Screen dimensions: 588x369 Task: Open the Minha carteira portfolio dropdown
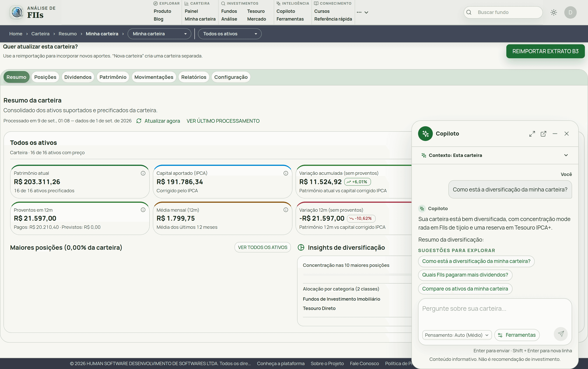(159, 34)
